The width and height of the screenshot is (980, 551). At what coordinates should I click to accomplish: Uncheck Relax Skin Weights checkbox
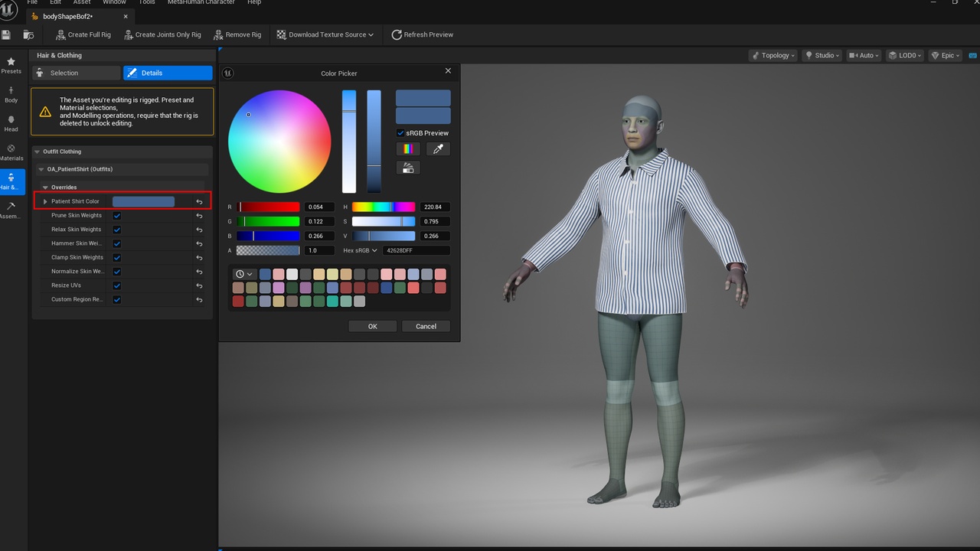(117, 230)
